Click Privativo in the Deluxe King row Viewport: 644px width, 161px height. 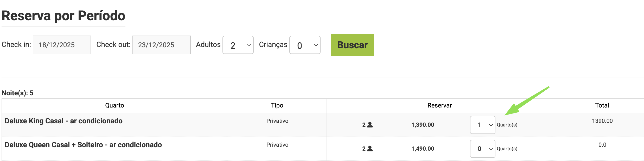[x=277, y=121]
